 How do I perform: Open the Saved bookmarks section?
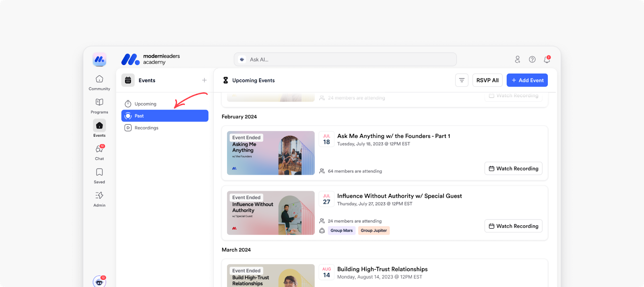click(x=99, y=176)
